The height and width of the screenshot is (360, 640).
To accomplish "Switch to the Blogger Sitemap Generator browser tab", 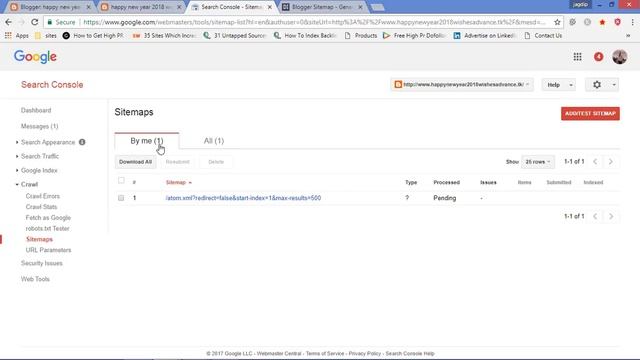I will click(x=322, y=7).
